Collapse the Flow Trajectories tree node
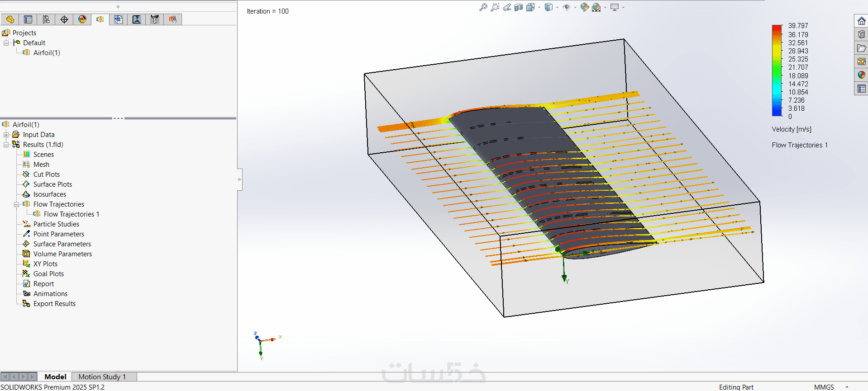 (x=17, y=204)
